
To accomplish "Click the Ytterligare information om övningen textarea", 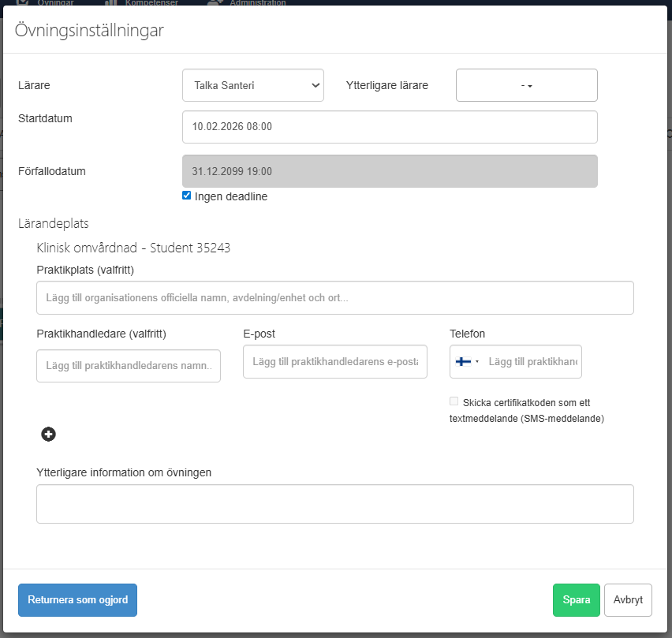I will (x=335, y=503).
